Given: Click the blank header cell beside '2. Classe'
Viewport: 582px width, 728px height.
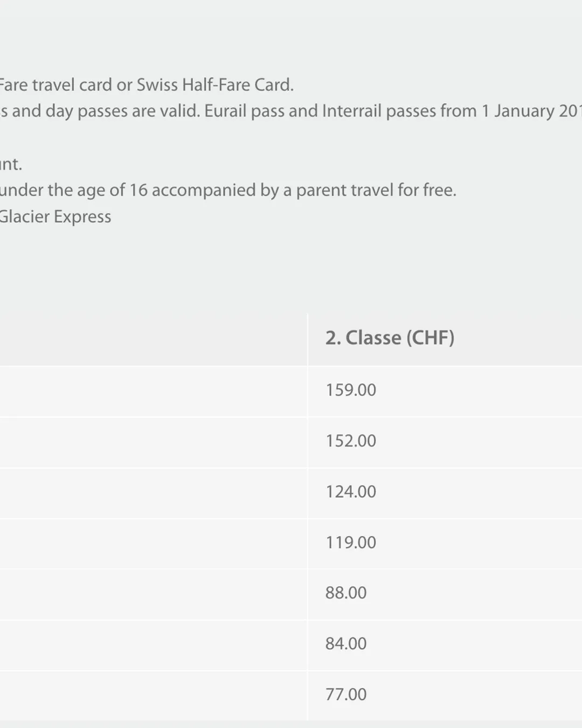Looking at the screenshot, I should tap(154, 338).
